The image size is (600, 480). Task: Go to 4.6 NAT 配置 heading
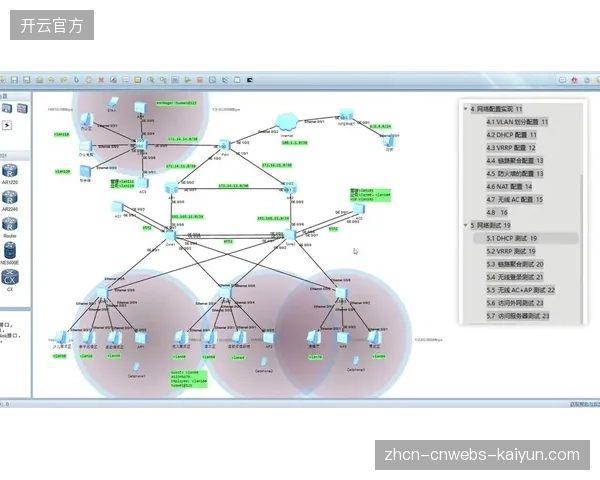tap(509, 186)
